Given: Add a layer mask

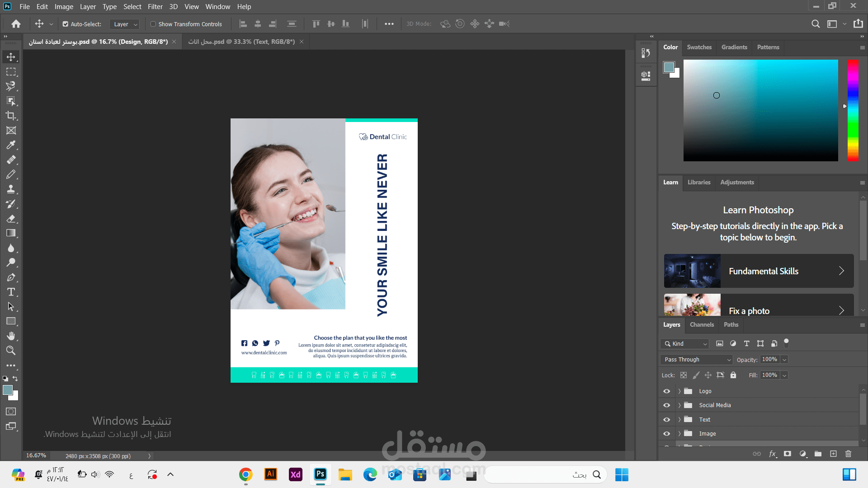Looking at the screenshot, I should coord(788,454).
